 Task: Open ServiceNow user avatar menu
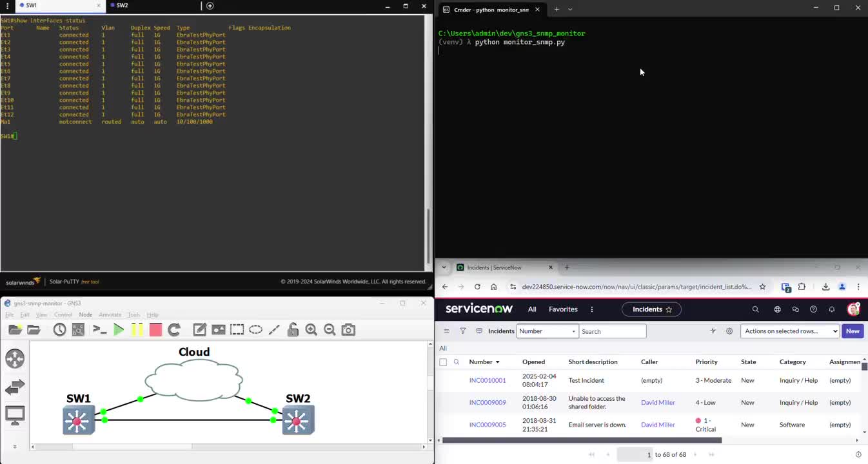pos(854,309)
